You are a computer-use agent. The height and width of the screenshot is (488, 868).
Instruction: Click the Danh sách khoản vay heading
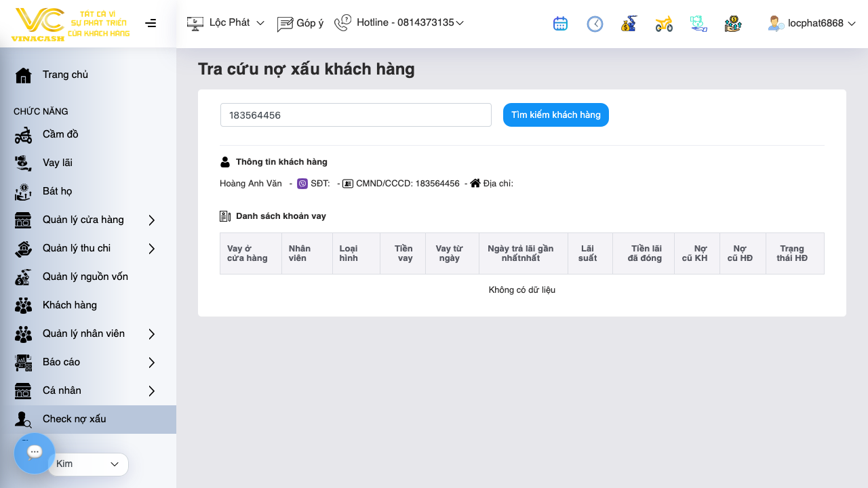click(x=281, y=216)
